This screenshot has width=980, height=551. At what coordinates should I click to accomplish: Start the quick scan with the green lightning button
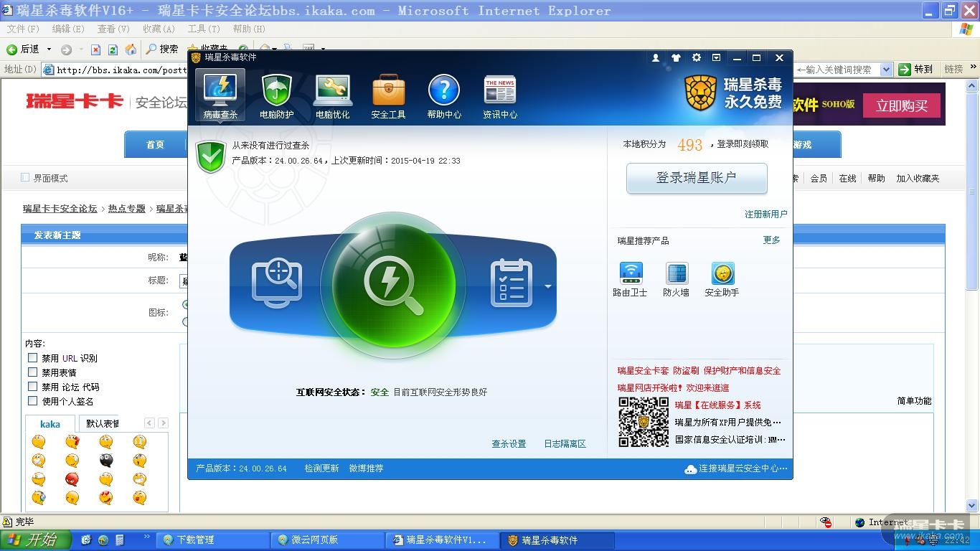[x=392, y=285]
